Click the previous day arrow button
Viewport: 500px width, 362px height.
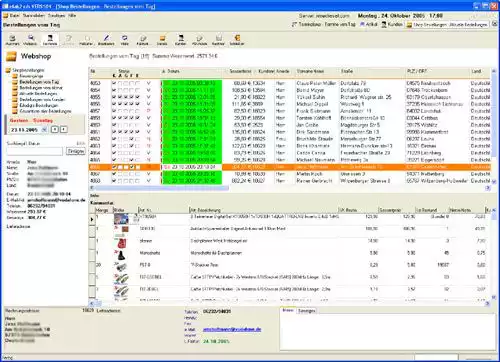56,129
